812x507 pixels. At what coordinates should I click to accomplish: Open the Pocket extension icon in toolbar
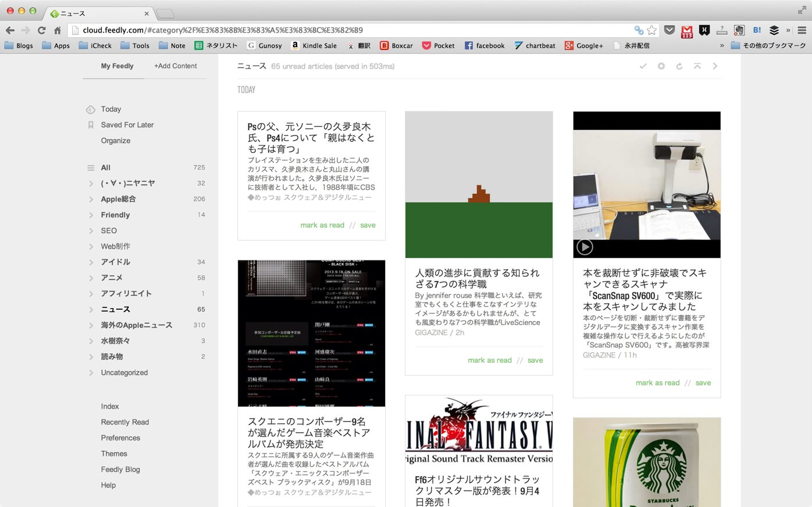tap(669, 30)
